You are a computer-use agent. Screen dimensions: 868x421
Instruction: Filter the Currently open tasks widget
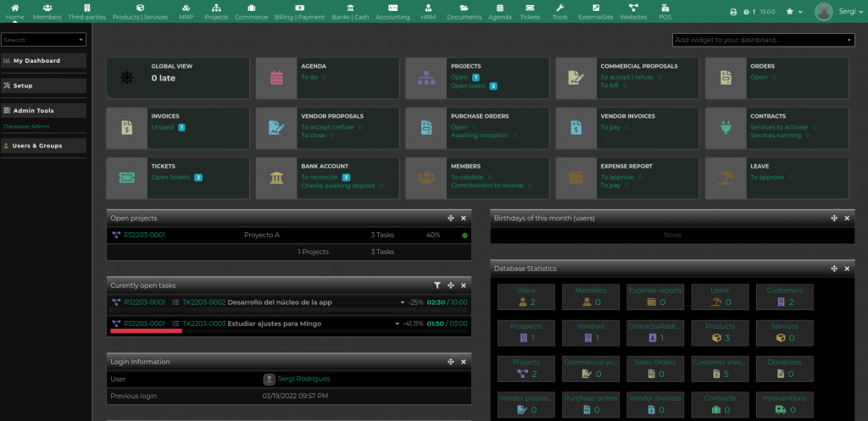(x=437, y=285)
